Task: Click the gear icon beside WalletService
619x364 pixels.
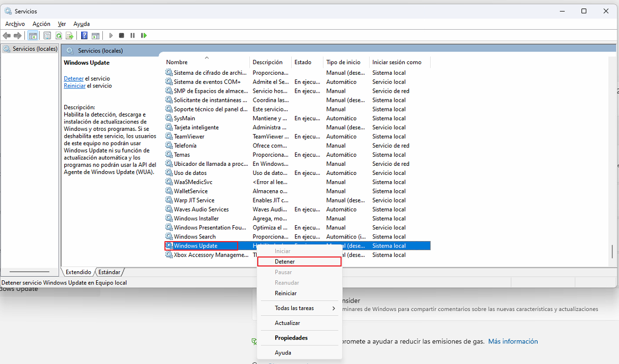Action: click(x=169, y=191)
